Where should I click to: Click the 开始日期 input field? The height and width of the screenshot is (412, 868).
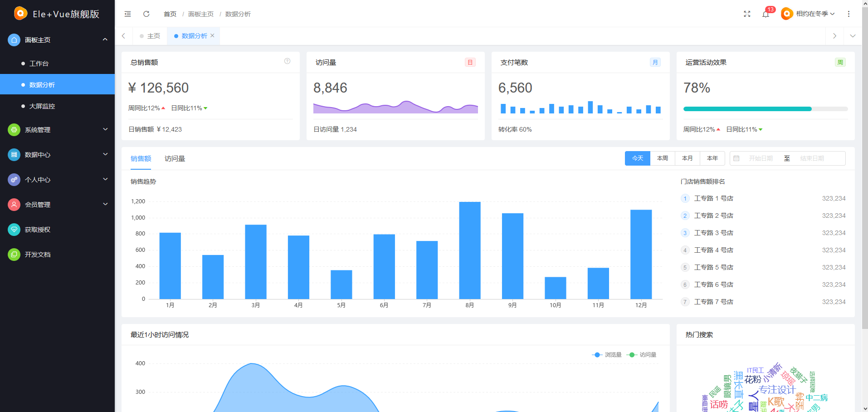(761, 158)
